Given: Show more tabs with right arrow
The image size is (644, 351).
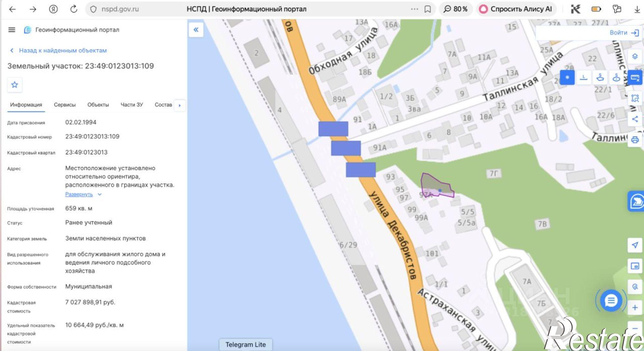Looking at the screenshot, I should point(180,105).
